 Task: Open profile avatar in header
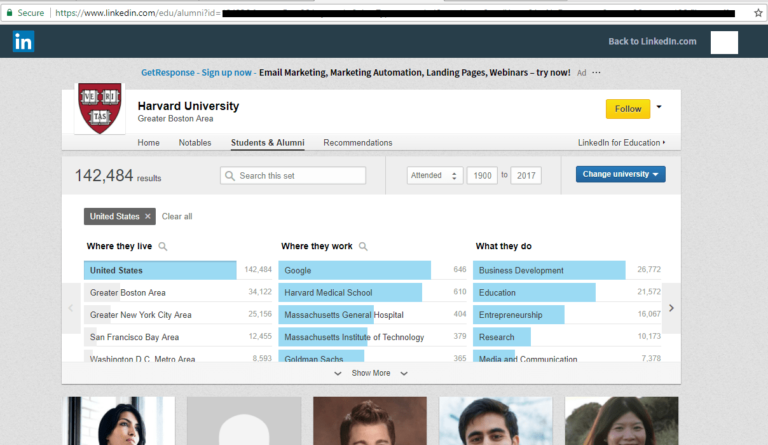click(x=724, y=42)
